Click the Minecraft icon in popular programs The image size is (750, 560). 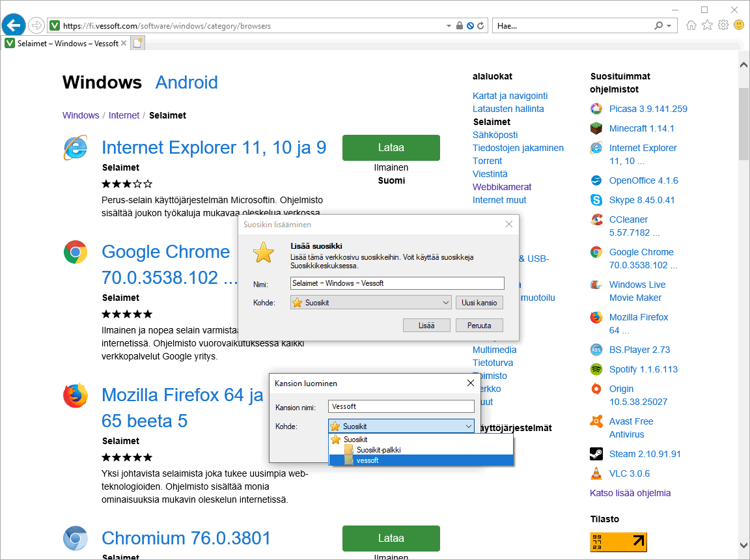pos(596,129)
